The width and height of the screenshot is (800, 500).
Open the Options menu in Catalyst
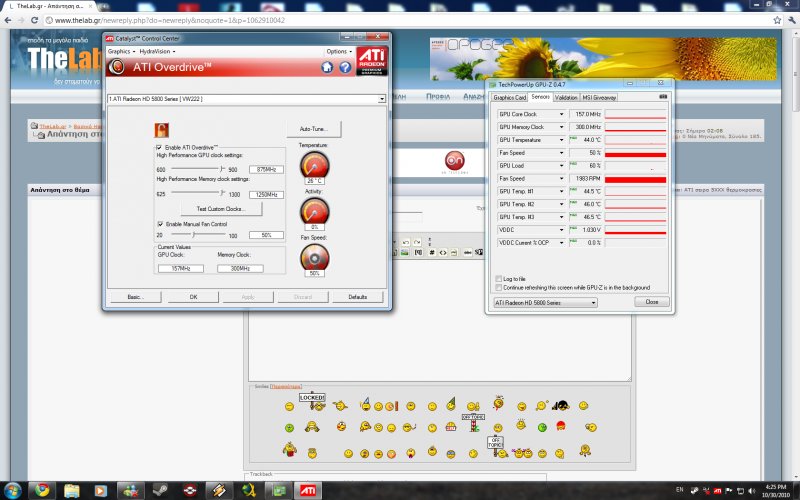pyautogui.click(x=339, y=52)
